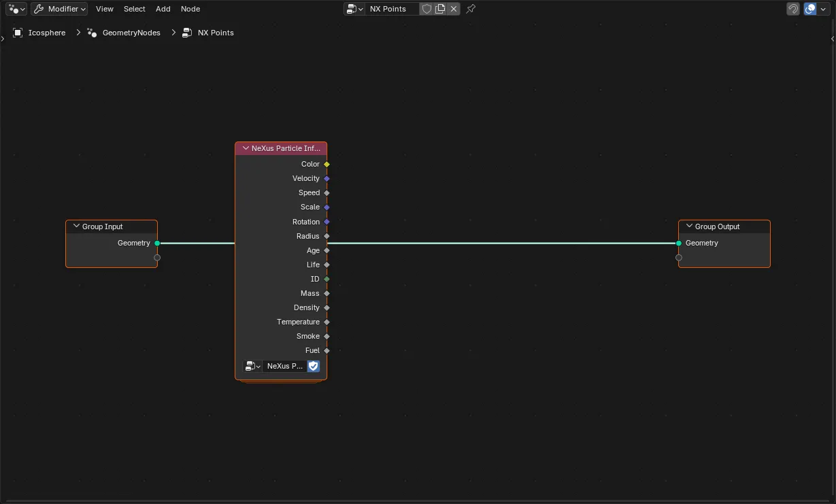Click the Density output socket
Viewport: 836px width, 504px height.
coord(327,307)
